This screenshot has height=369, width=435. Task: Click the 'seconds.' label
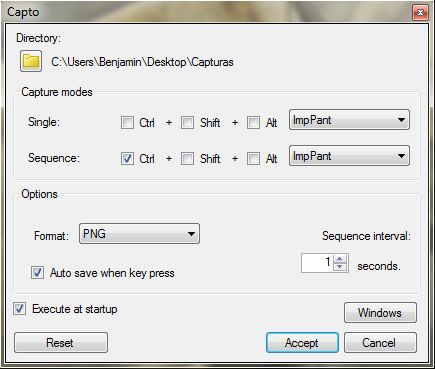[379, 266]
